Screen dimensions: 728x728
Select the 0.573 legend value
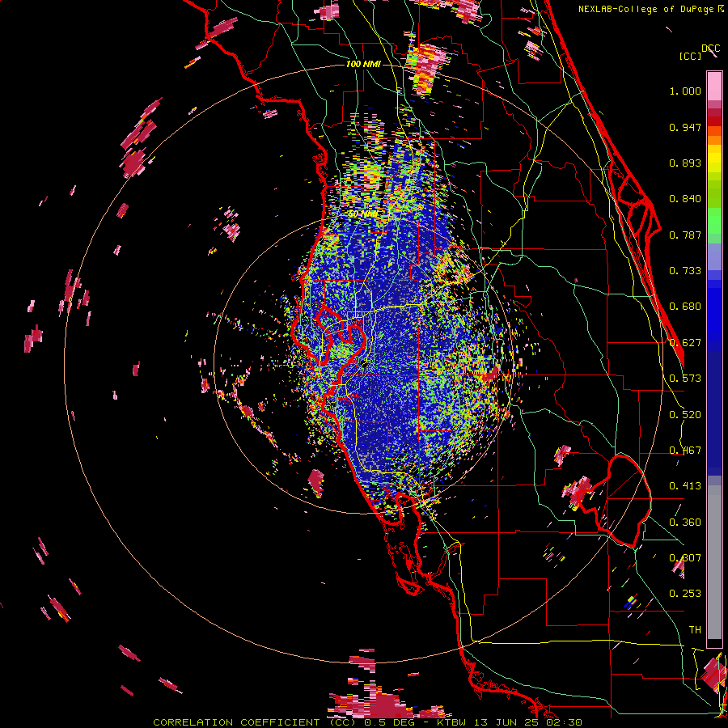685,379
